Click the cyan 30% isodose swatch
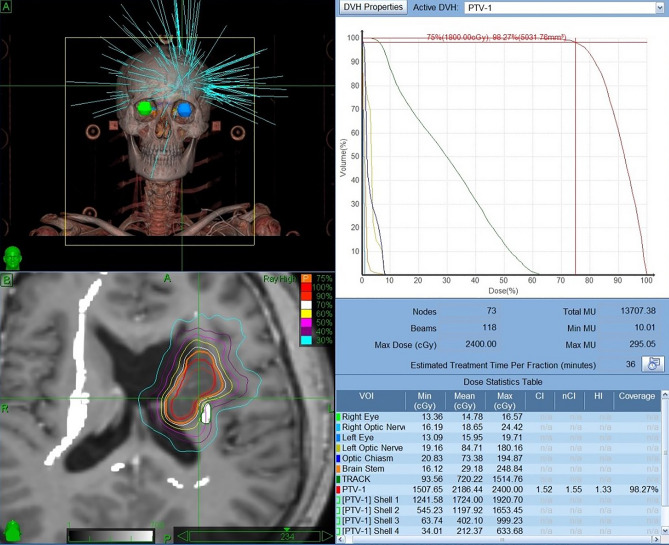The height and width of the screenshot is (545, 669). (x=306, y=340)
